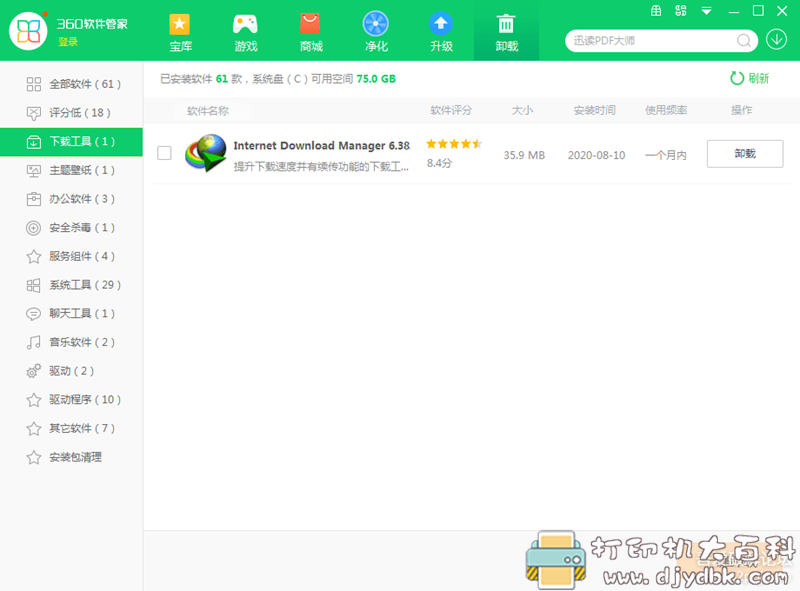Open the main menu dropdown triangle
800x591 pixels.
pyautogui.click(x=706, y=11)
